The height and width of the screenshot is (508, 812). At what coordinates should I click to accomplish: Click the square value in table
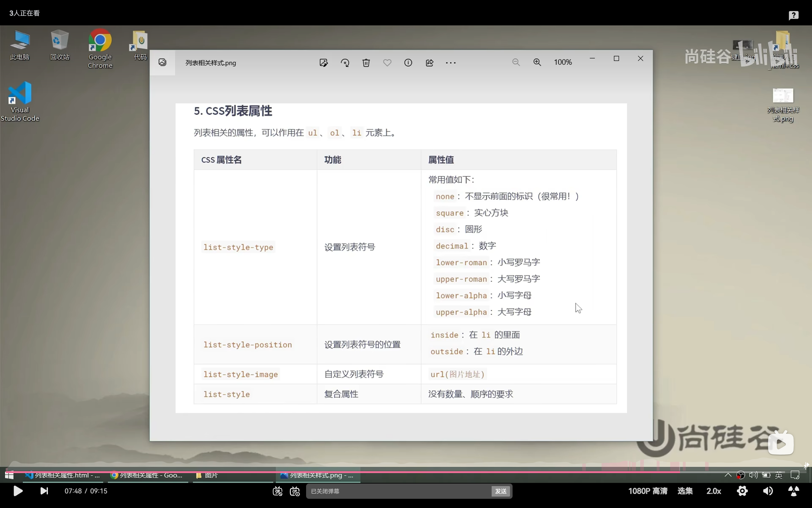pyautogui.click(x=450, y=213)
